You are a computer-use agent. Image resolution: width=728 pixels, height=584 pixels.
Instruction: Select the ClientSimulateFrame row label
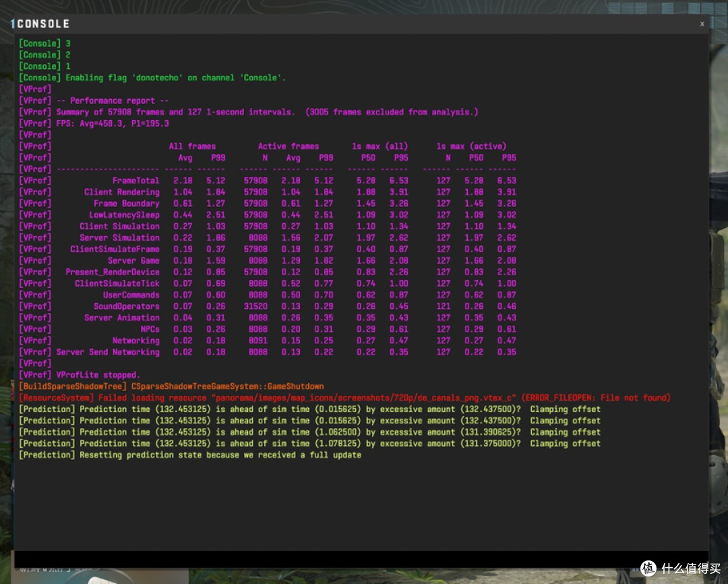tap(115, 249)
